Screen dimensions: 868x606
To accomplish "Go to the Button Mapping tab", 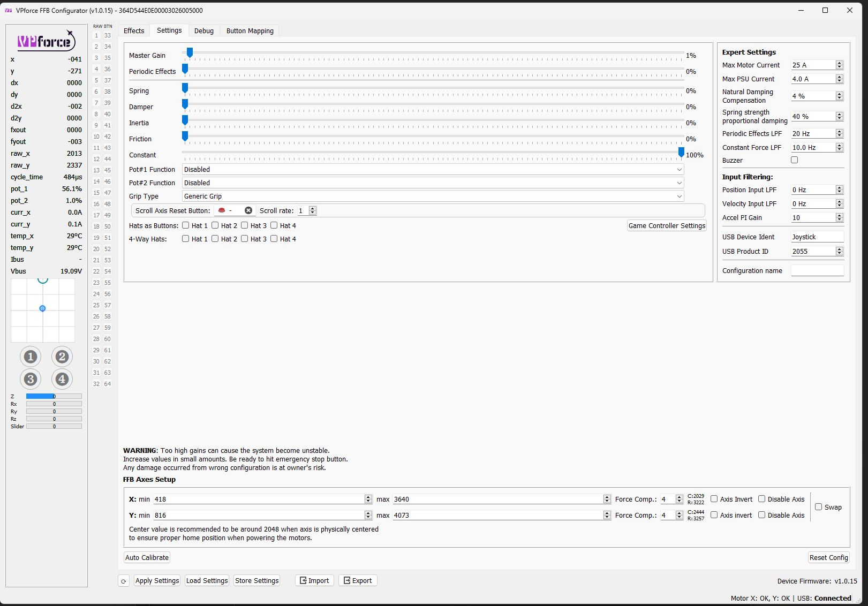I will tap(250, 31).
